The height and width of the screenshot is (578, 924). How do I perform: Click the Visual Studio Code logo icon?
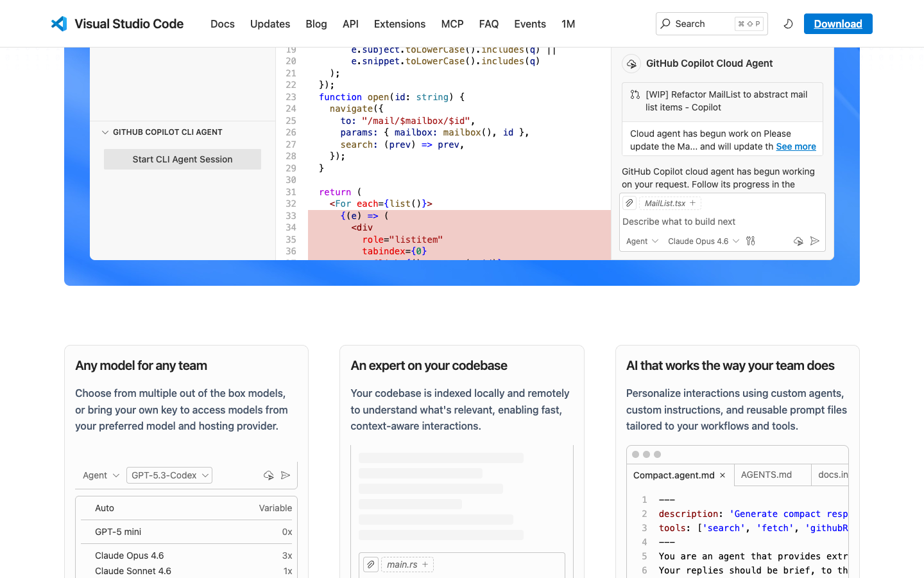pyautogui.click(x=59, y=24)
